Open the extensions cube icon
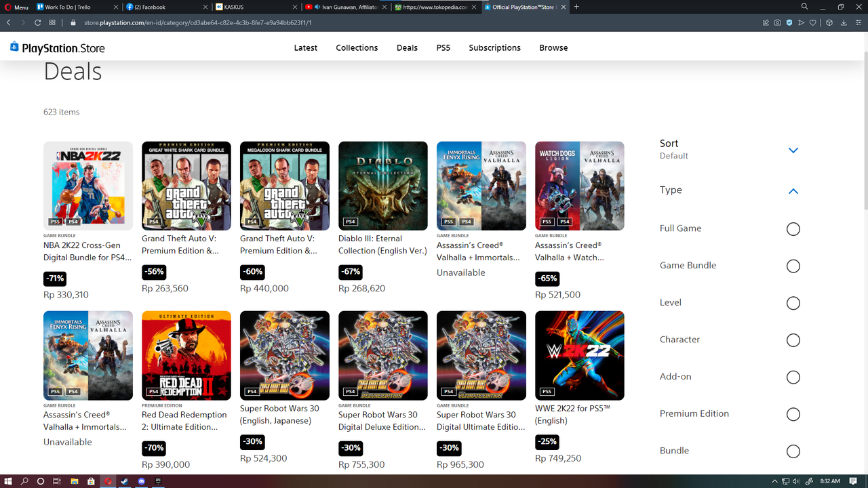The height and width of the screenshot is (488, 868). 829,22
